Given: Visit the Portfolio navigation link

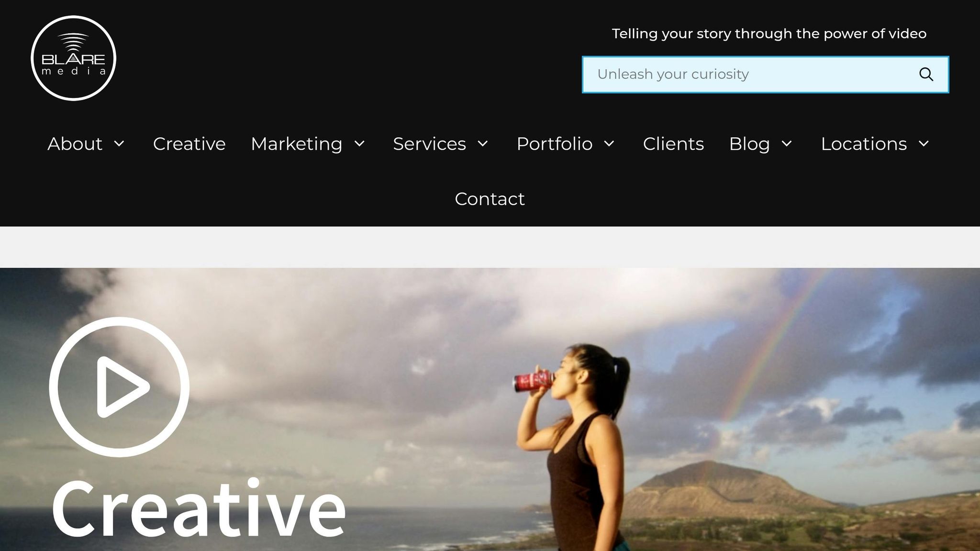Looking at the screenshot, I should pos(555,143).
